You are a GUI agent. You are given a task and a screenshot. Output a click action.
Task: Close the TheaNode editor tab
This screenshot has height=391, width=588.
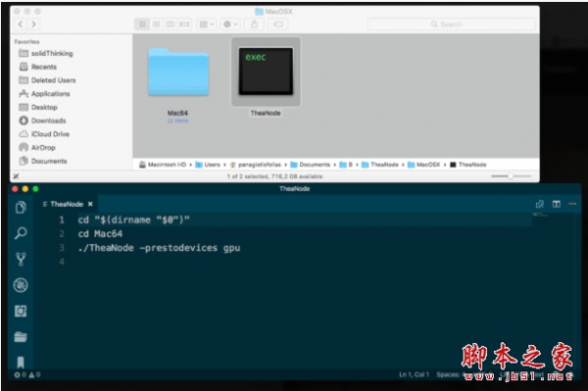click(x=90, y=204)
